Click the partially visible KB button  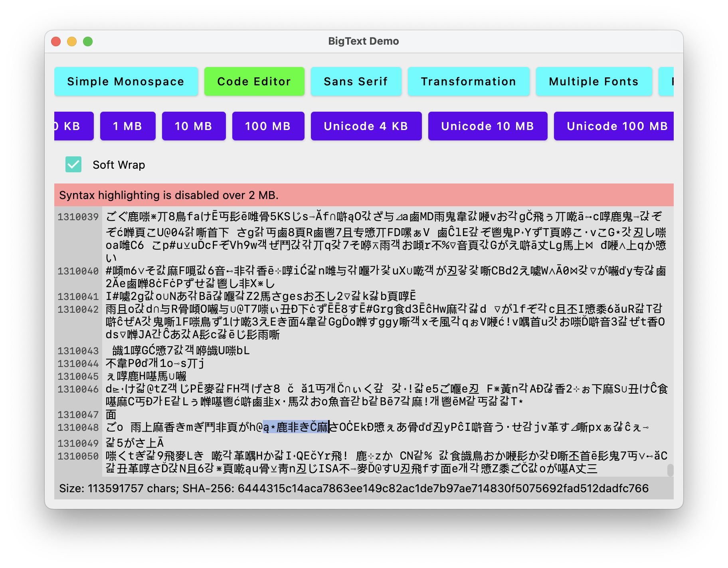pos(74,126)
